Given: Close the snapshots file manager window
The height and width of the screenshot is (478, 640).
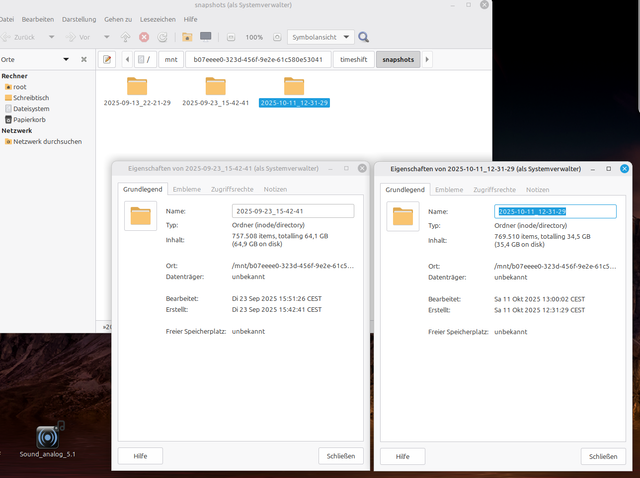Looking at the screenshot, I should coord(484,4).
